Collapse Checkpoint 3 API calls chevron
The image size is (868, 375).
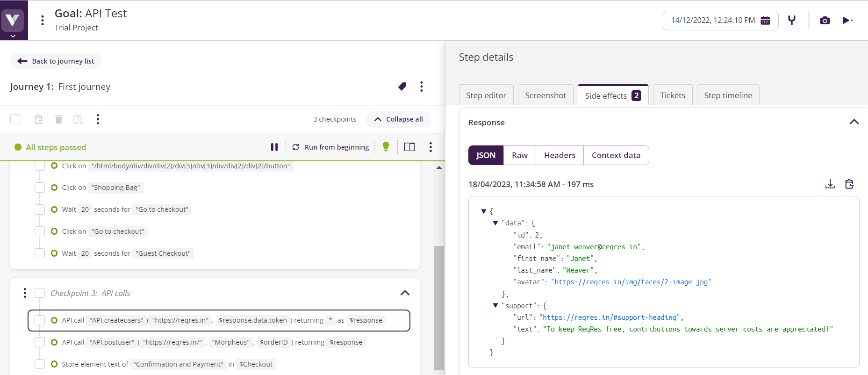[x=405, y=293]
